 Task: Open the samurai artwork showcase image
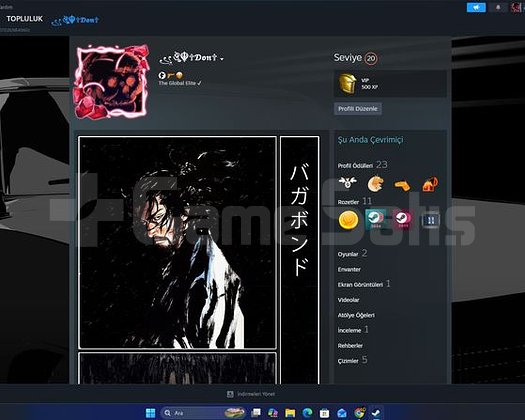pos(177,242)
